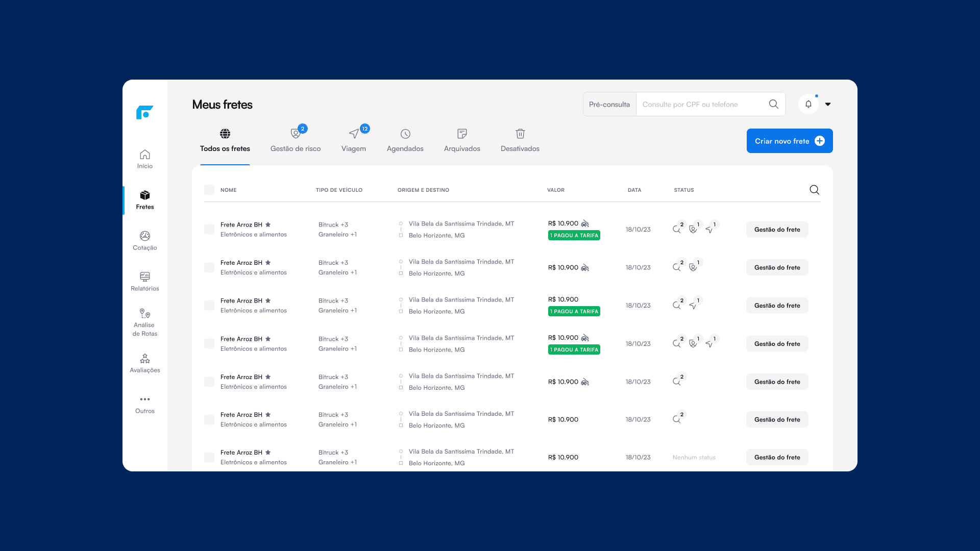Open the notifications bell icon
This screenshot has height=551, width=980.
point(808,104)
